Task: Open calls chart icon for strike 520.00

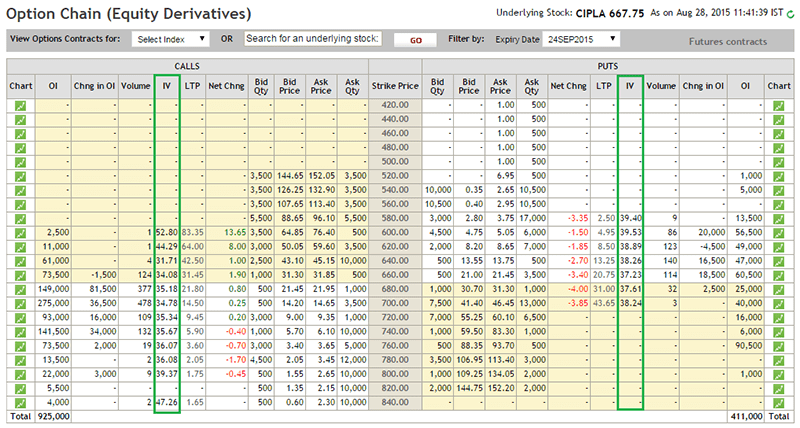Action: [20, 177]
